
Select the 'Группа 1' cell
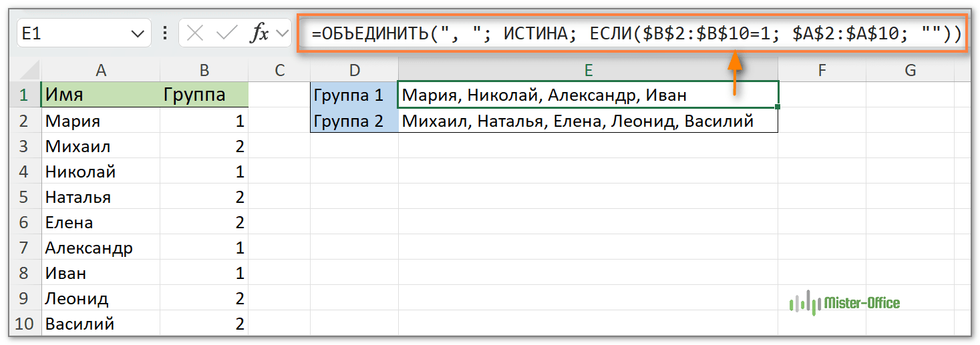point(354,95)
